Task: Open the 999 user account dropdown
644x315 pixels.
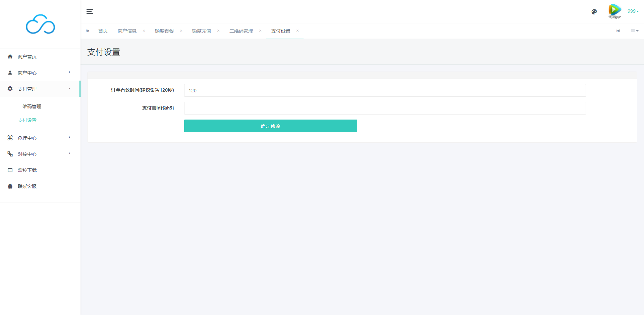Action: [x=633, y=11]
